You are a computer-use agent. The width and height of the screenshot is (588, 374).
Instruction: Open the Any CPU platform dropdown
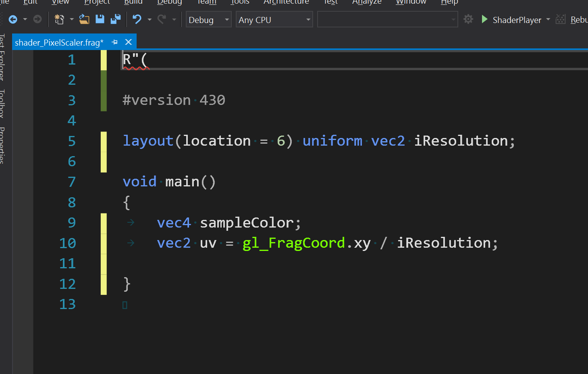(274, 19)
